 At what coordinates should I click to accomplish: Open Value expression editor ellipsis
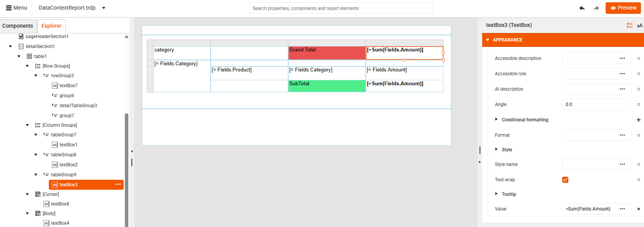pyautogui.click(x=622, y=209)
